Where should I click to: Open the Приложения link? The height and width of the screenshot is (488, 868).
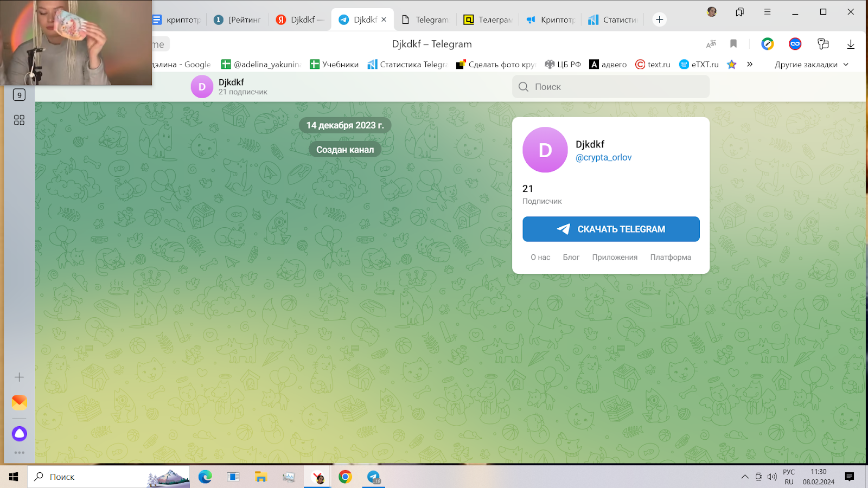[x=615, y=257]
